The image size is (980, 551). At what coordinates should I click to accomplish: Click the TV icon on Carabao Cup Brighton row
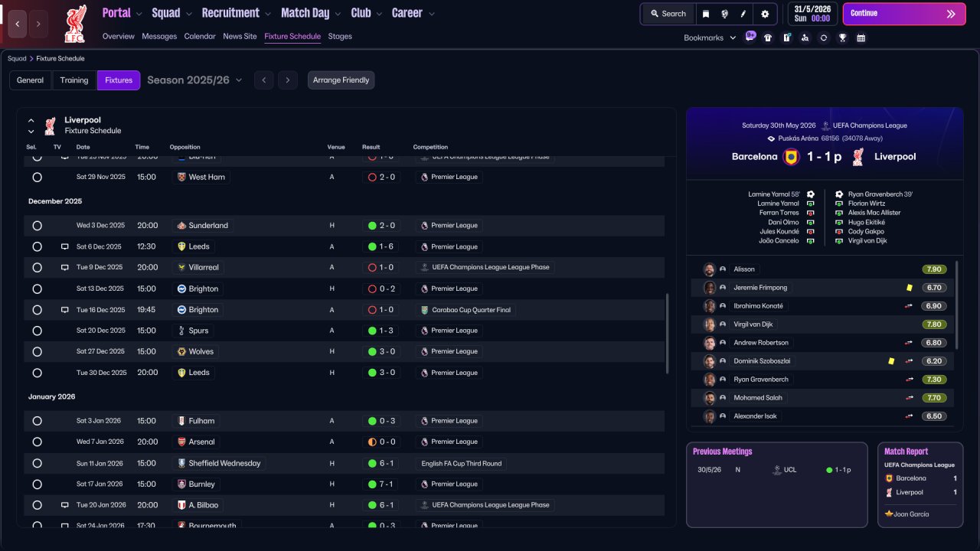pyautogui.click(x=65, y=310)
